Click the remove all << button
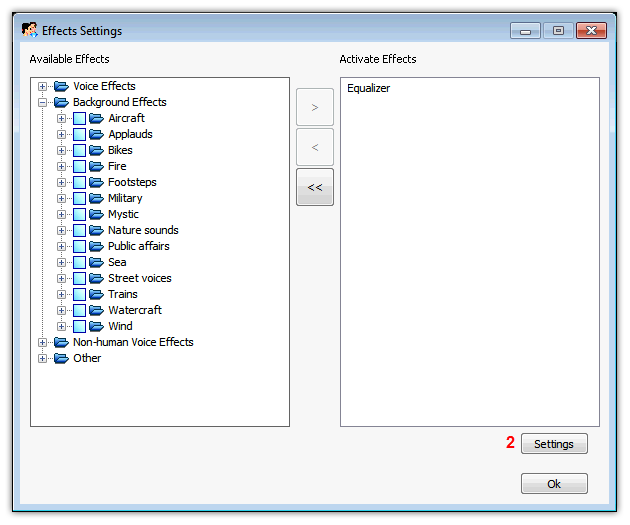 [315, 187]
